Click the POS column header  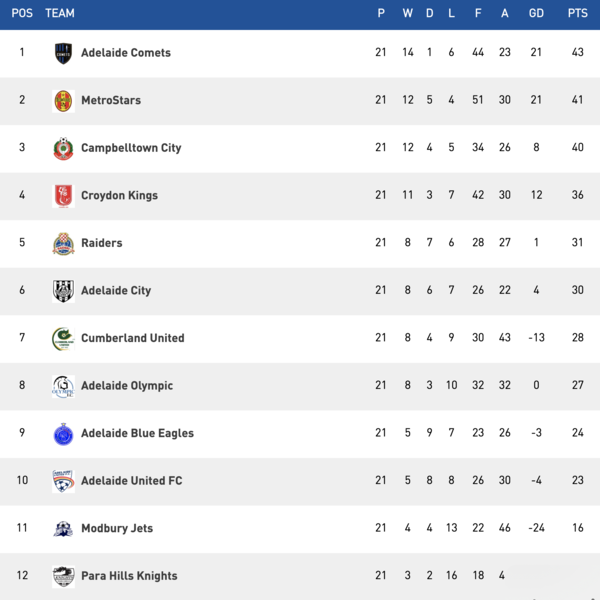(22, 13)
